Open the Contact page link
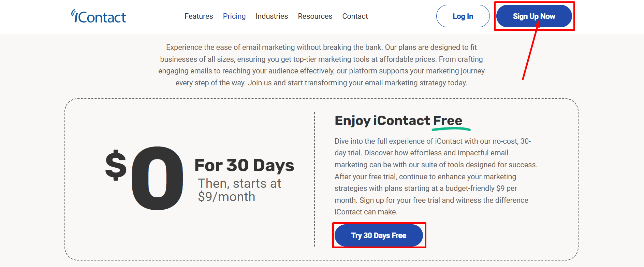Viewport: 644px width, 267px height. [355, 16]
